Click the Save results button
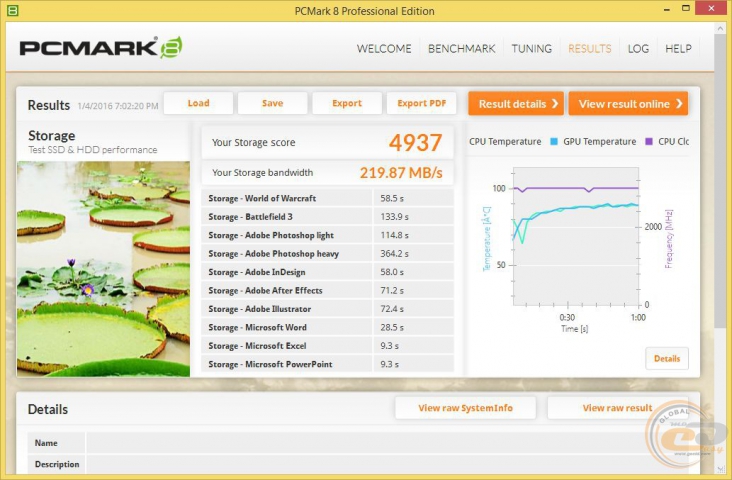732x480 pixels. pyautogui.click(x=273, y=103)
